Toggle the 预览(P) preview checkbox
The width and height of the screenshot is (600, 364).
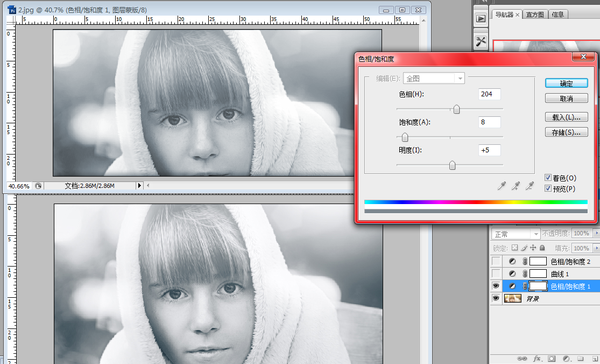click(x=548, y=188)
